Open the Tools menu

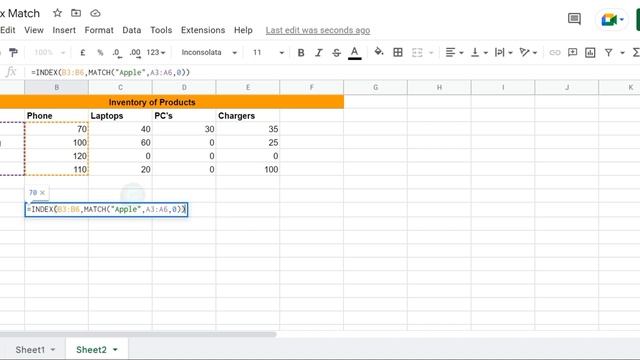[x=161, y=30]
